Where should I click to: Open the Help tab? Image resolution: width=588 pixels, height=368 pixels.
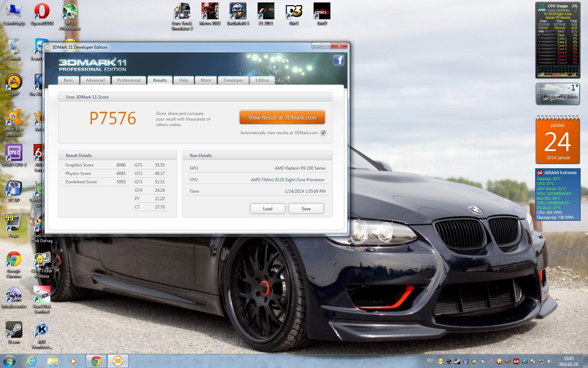184,80
